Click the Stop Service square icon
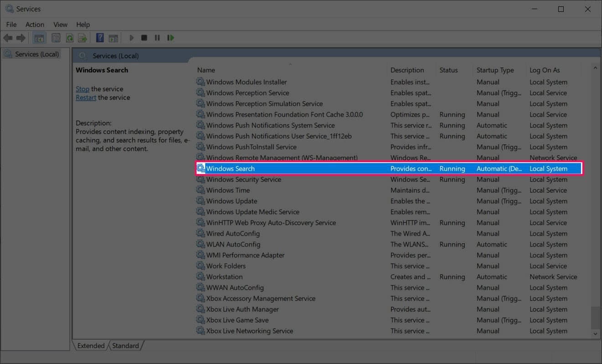The image size is (602, 364). coord(144,38)
